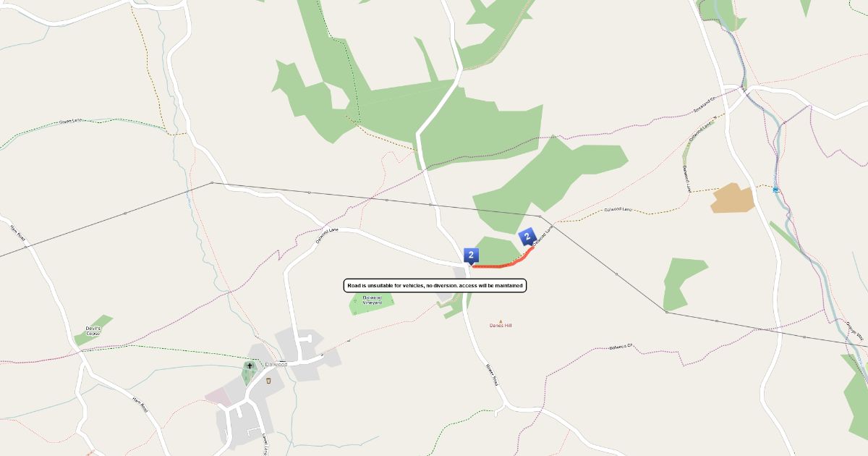Select the pub icon in Dalwood village
Viewport: 868px width, 456px height.
click(x=268, y=380)
